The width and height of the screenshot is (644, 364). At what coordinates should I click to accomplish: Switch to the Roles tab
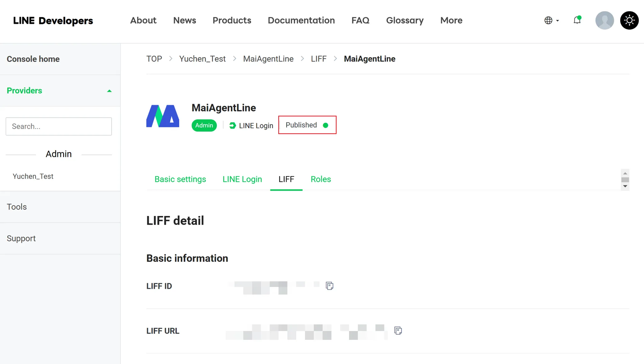click(320, 179)
